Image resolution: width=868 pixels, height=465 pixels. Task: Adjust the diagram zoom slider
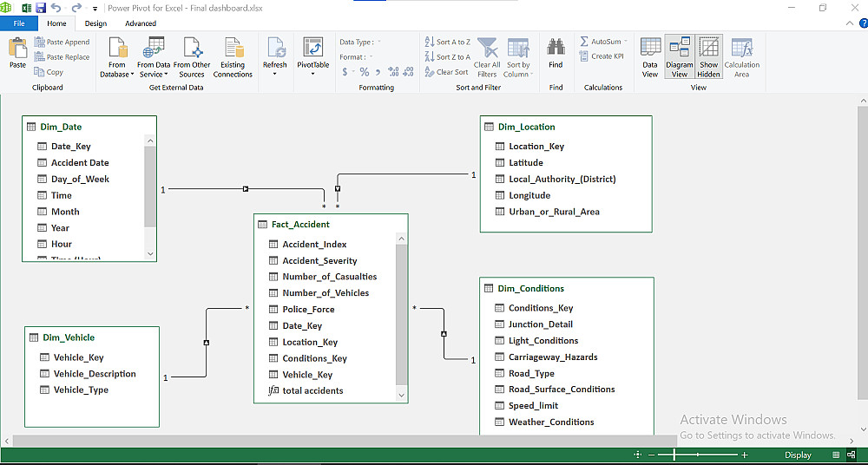point(674,455)
